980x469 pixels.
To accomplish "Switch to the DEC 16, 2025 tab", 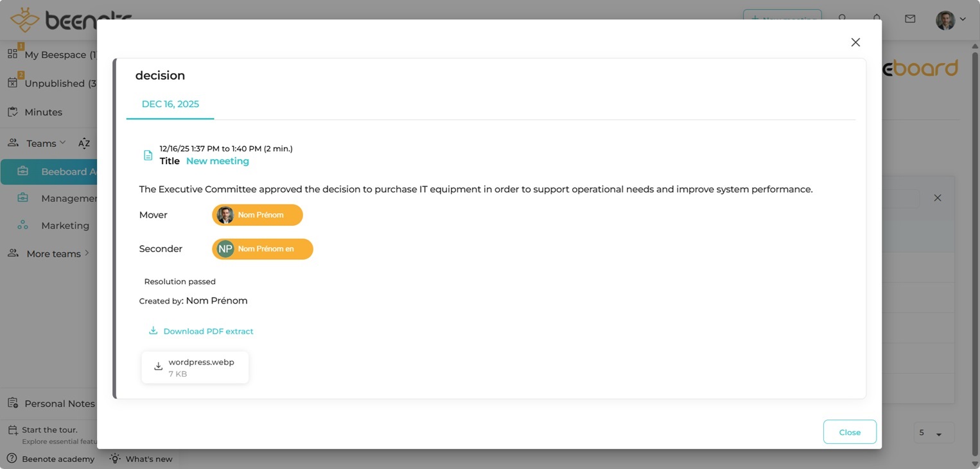I will 170,103.
